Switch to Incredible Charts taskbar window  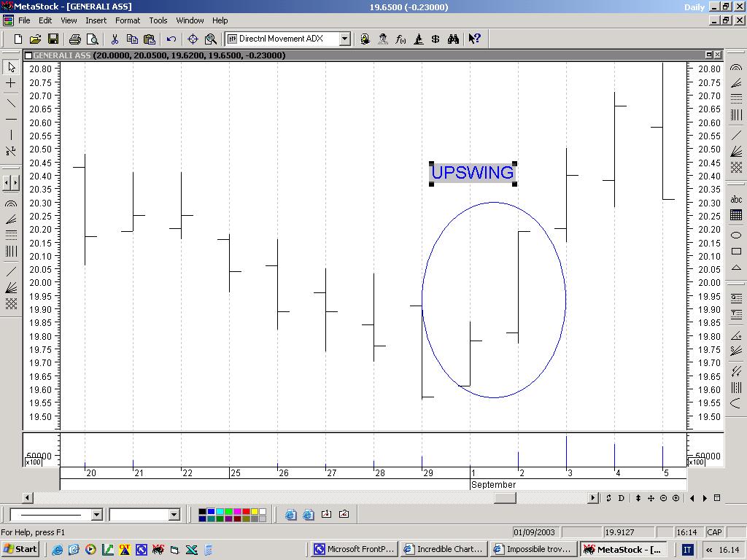click(444, 549)
